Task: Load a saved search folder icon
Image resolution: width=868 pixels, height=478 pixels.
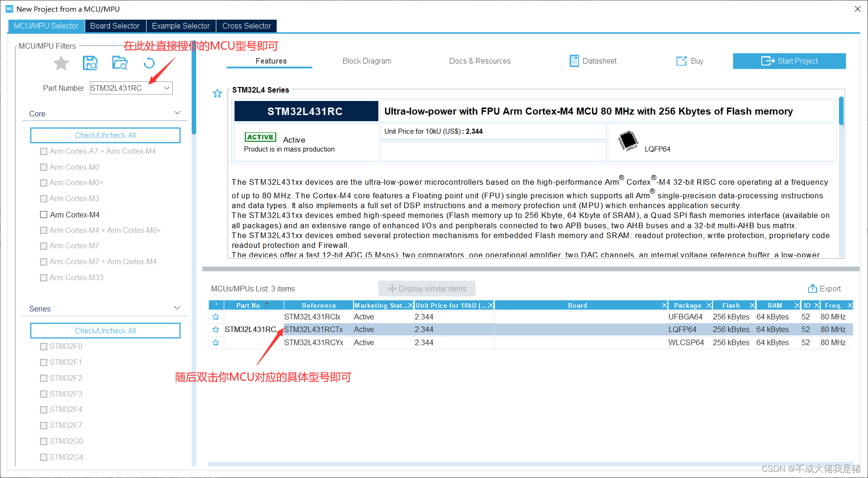Action: (x=120, y=63)
